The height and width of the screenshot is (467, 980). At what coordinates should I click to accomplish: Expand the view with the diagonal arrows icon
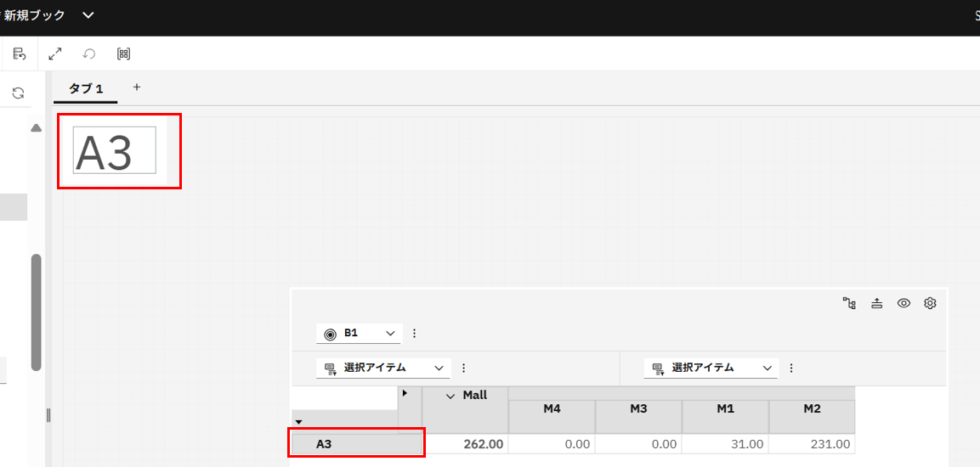[x=55, y=53]
